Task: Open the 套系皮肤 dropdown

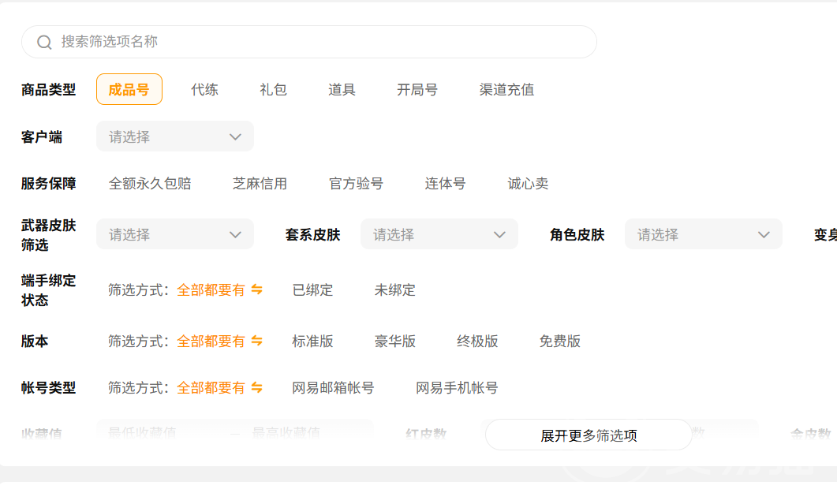Action: (439, 234)
